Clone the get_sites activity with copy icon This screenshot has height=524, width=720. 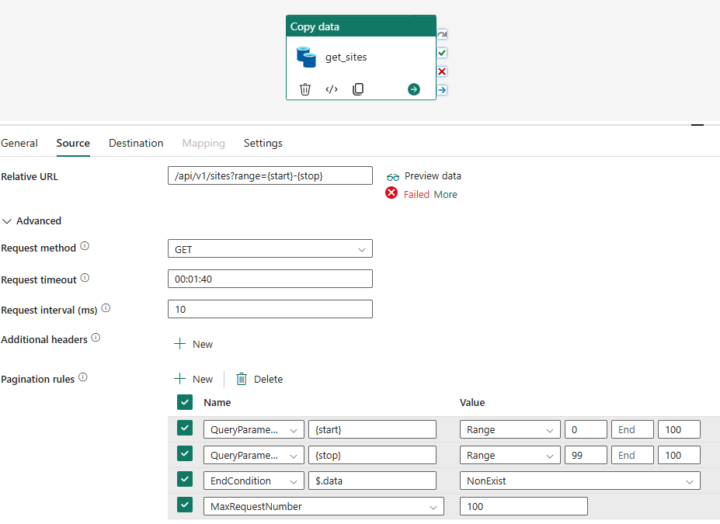(358, 89)
